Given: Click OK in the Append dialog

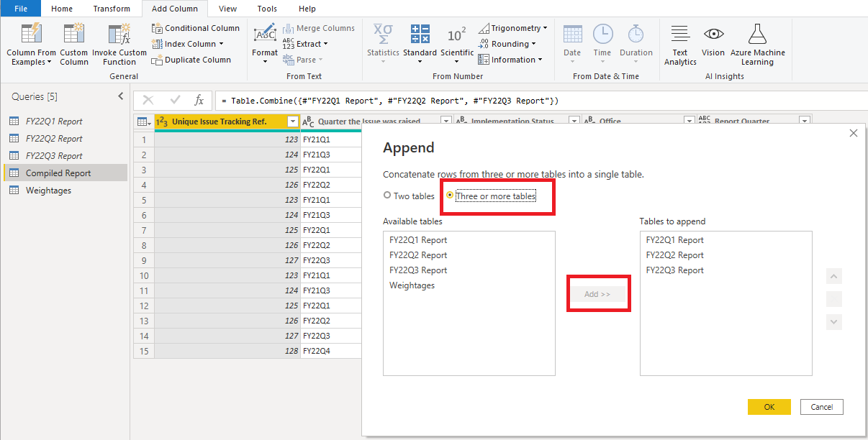Looking at the screenshot, I should tap(769, 407).
